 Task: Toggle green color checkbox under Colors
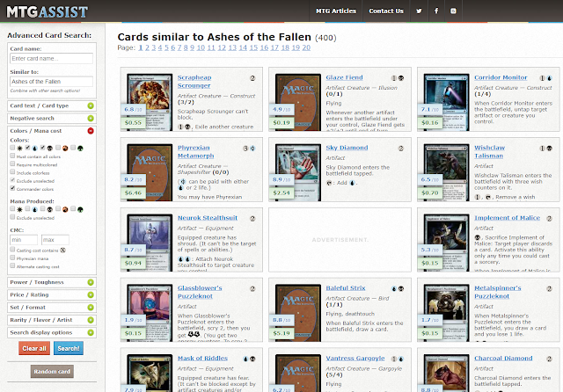(x=73, y=148)
